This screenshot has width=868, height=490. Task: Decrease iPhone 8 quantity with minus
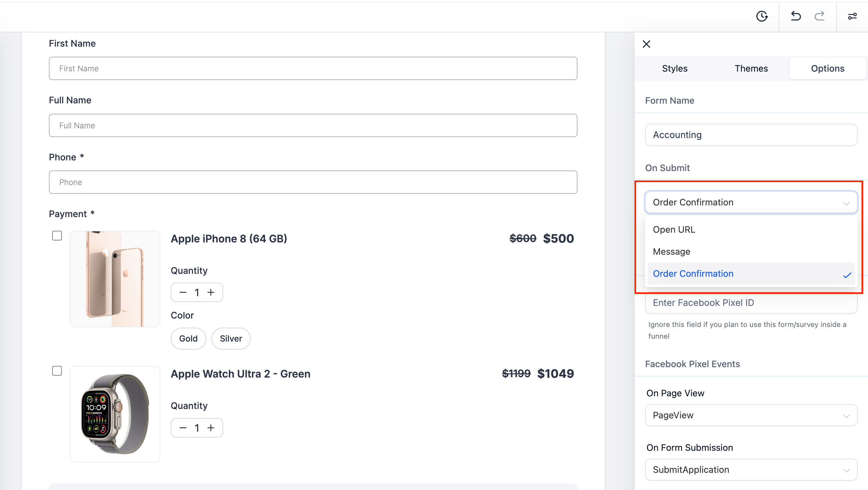tap(183, 292)
